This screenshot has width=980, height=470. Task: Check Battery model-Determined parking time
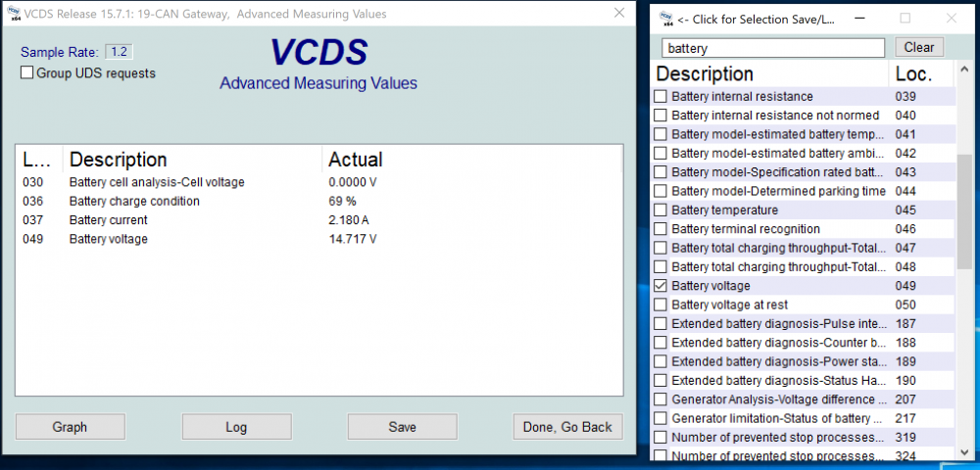(661, 191)
